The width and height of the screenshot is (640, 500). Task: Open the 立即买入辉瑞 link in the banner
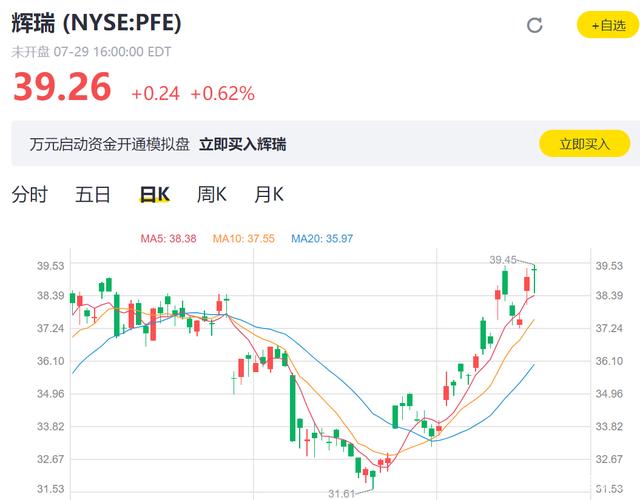tap(242, 144)
